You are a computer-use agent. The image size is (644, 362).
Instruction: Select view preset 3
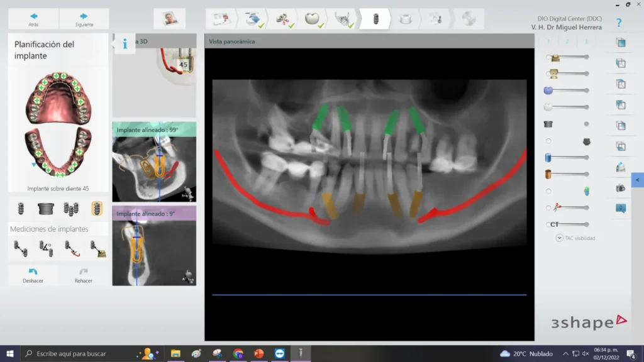point(586,41)
